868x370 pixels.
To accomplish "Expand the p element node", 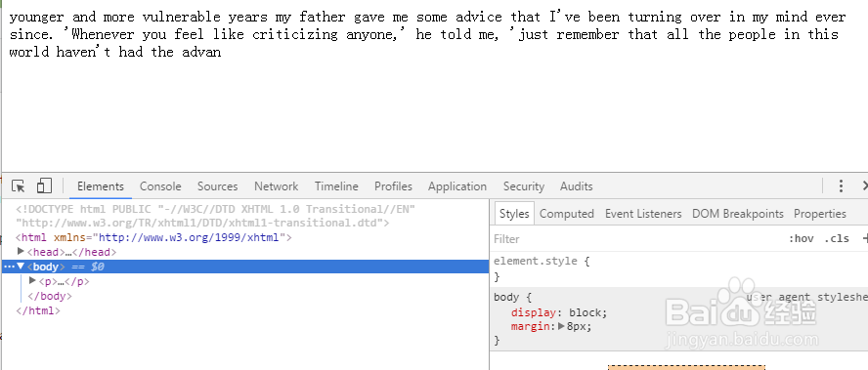I will (x=32, y=281).
